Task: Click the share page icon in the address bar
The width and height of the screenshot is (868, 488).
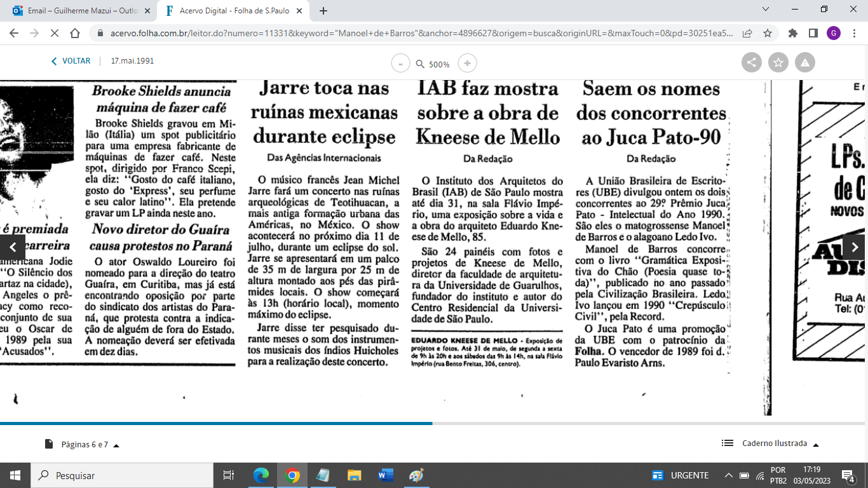Action: pyautogui.click(x=748, y=33)
